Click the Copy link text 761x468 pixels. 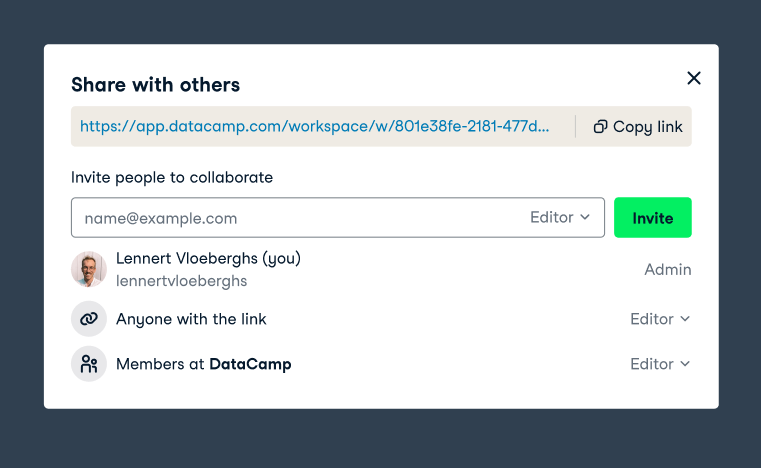pyautogui.click(x=647, y=127)
